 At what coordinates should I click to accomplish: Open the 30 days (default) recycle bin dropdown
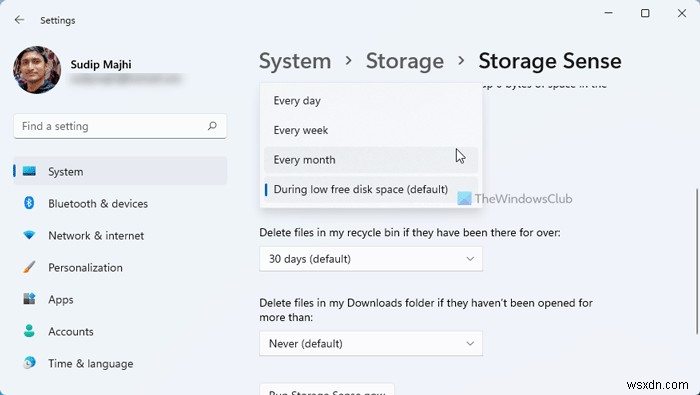371,259
